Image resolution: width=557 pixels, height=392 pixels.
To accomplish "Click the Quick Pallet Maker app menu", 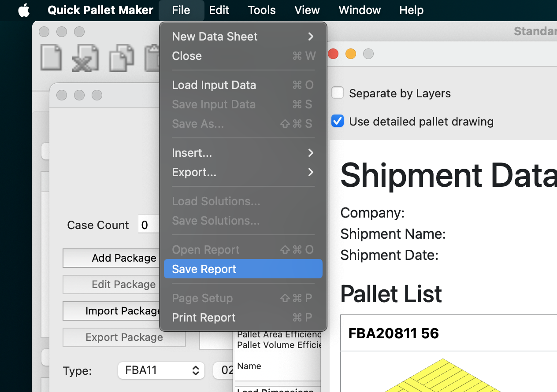I will point(100,10).
